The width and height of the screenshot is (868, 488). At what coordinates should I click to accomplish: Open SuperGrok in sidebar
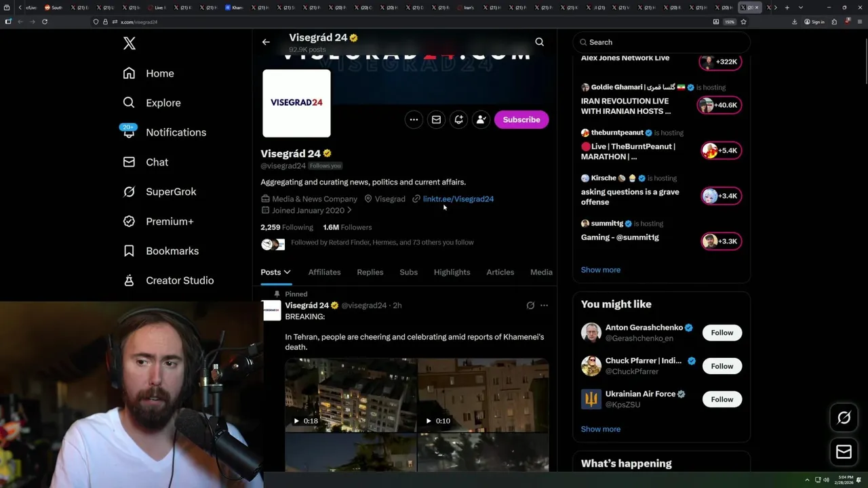[x=159, y=192]
